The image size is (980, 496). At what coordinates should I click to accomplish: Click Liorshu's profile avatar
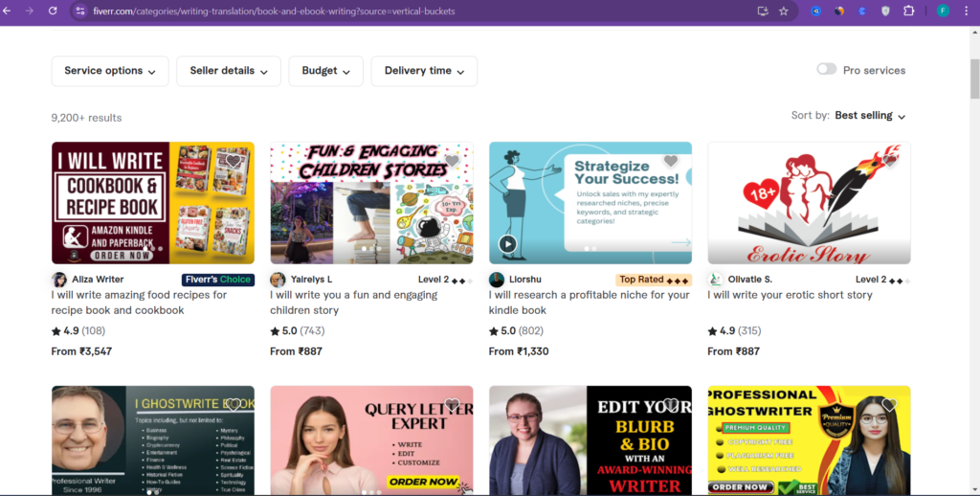pos(497,280)
